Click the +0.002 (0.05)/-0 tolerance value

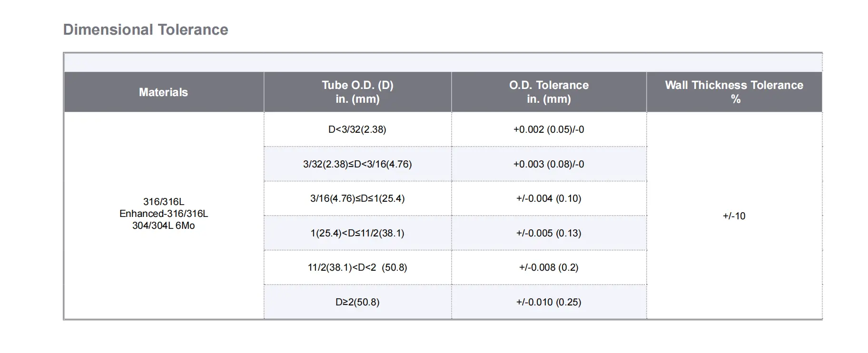549,129
